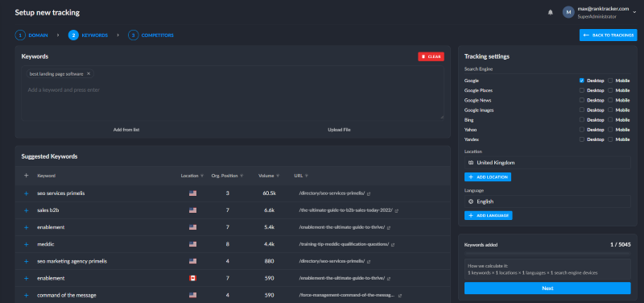This screenshot has width=644, height=303.
Task: Open the notifications bell
Action: [551, 12]
